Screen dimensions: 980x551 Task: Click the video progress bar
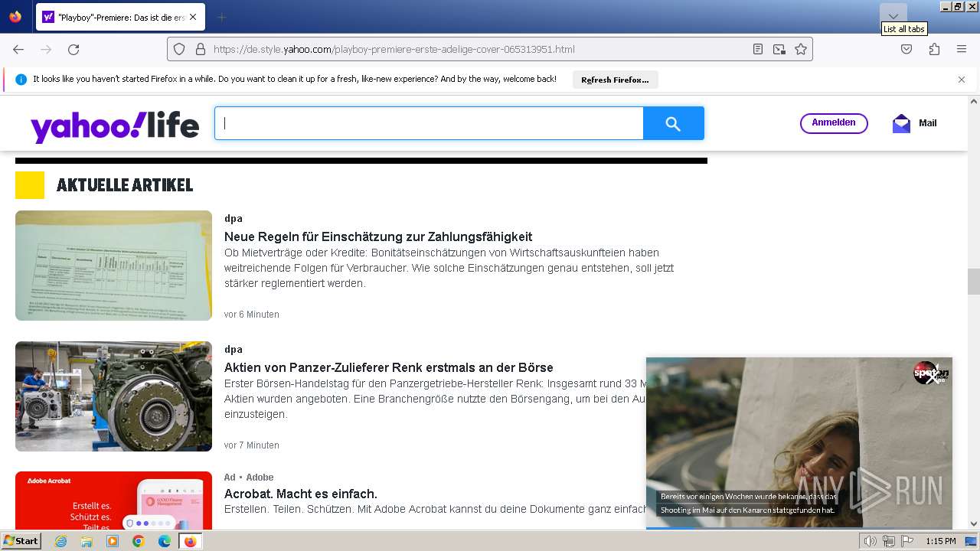pyautogui.click(x=799, y=527)
